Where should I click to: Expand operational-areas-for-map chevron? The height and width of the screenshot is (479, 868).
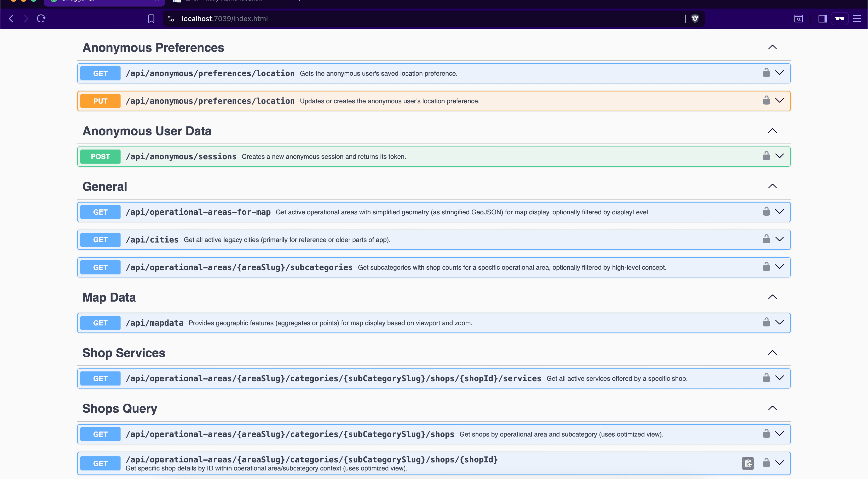(x=780, y=211)
